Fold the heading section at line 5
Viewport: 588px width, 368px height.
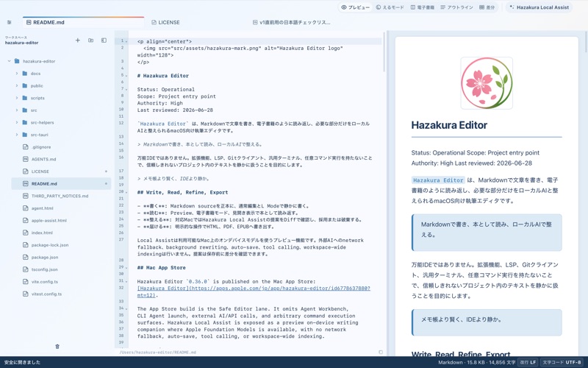[x=126, y=76]
